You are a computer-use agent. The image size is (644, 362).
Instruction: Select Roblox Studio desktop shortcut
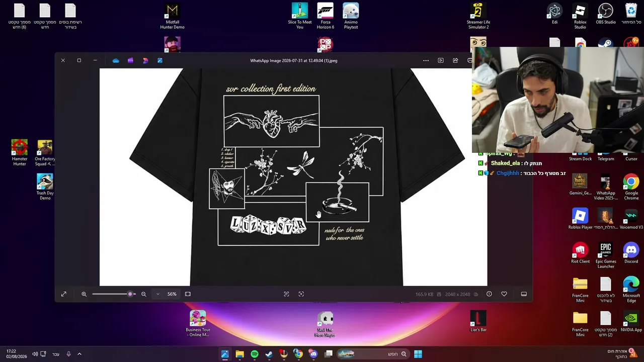[580, 17]
